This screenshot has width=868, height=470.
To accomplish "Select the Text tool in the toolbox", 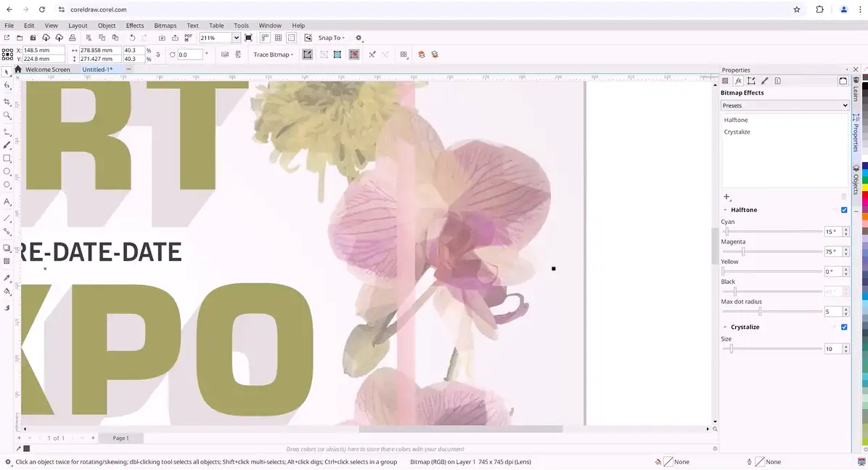I will tap(7, 201).
